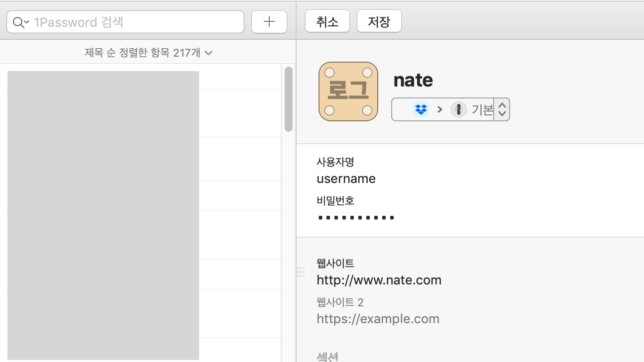644x362 pixels.
Task: Click the 비밀번호 field label
Action: click(335, 200)
